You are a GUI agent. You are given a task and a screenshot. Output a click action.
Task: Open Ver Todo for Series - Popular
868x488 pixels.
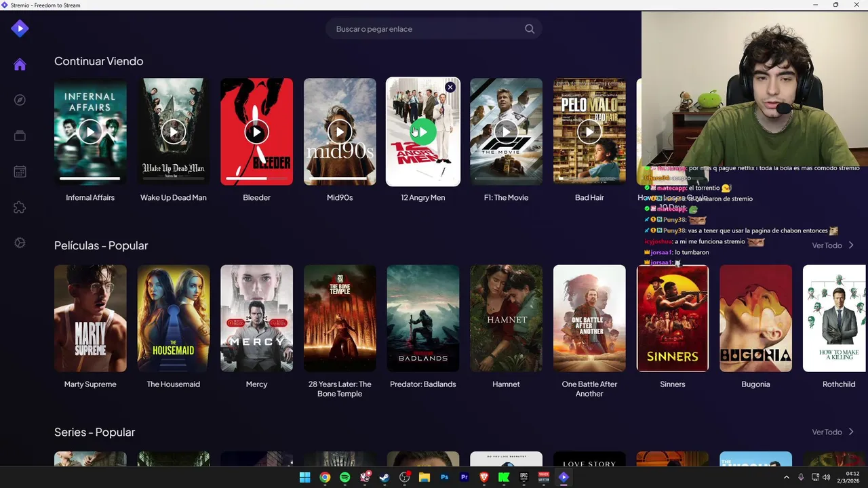pos(827,432)
